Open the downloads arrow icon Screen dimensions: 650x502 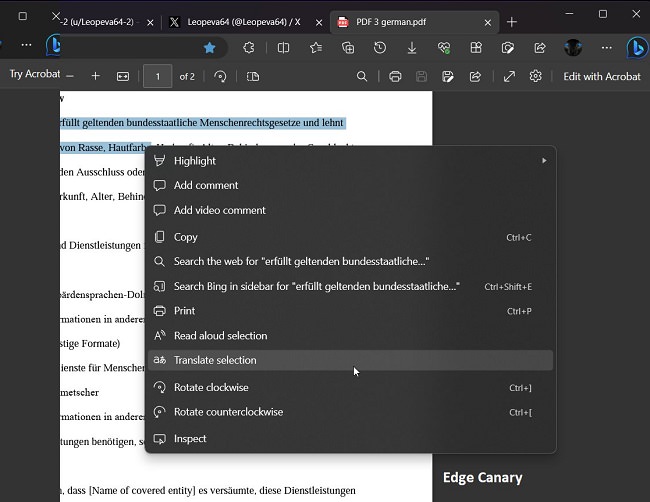point(412,47)
